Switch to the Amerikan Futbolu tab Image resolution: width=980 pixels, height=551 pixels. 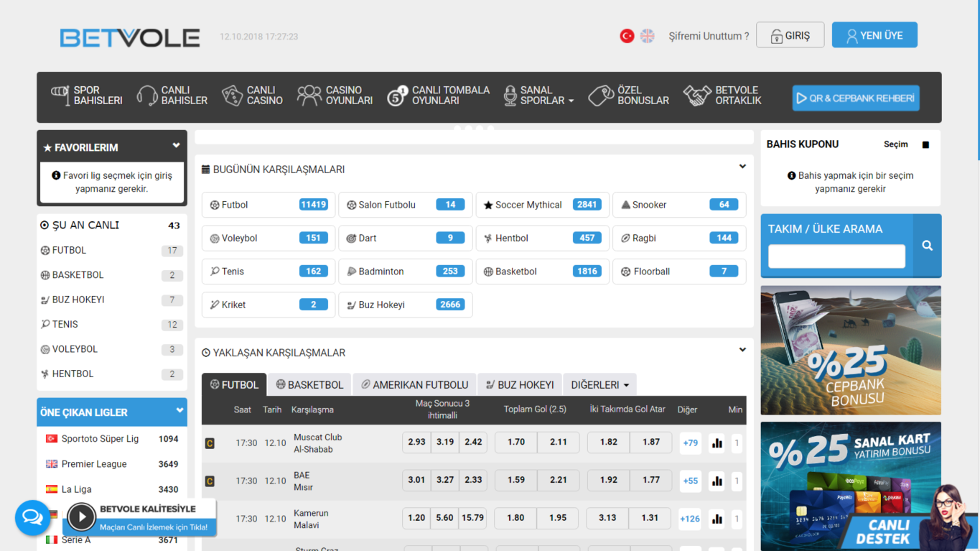[x=414, y=385]
